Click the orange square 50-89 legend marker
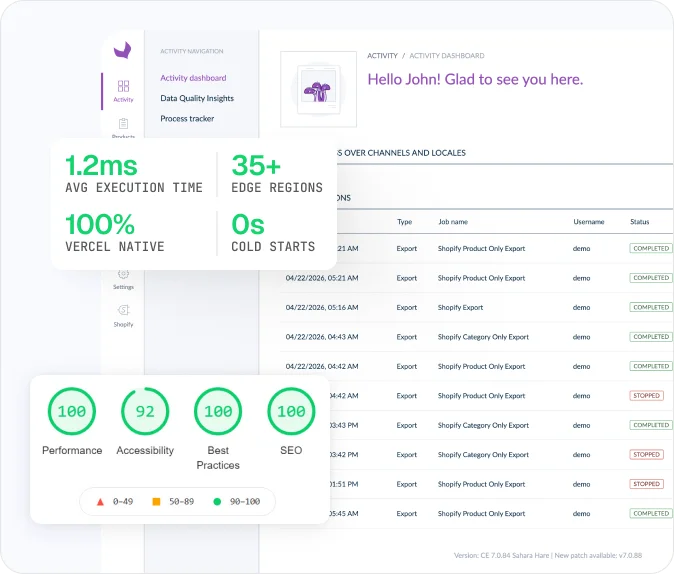 (156, 501)
